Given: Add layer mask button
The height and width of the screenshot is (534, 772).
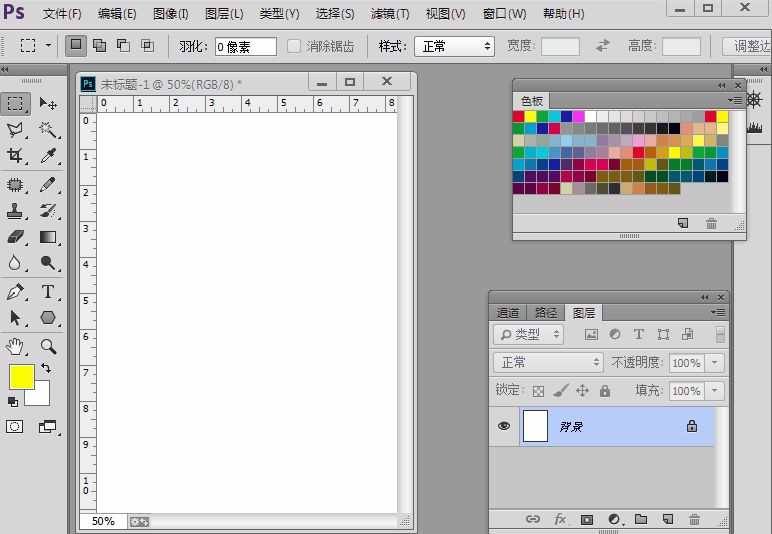Looking at the screenshot, I should tap(587, 520).
